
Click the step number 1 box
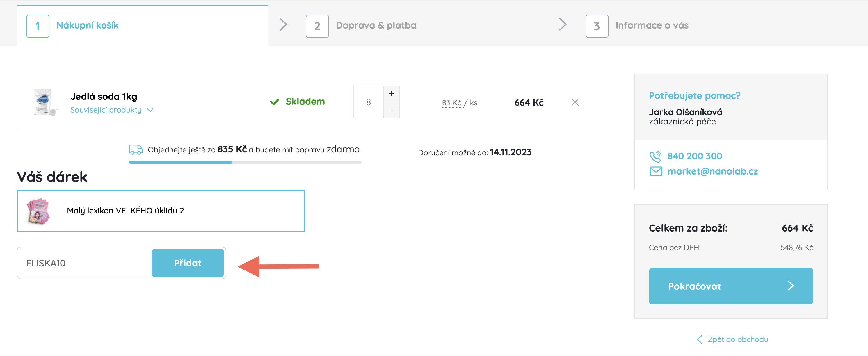38,26
